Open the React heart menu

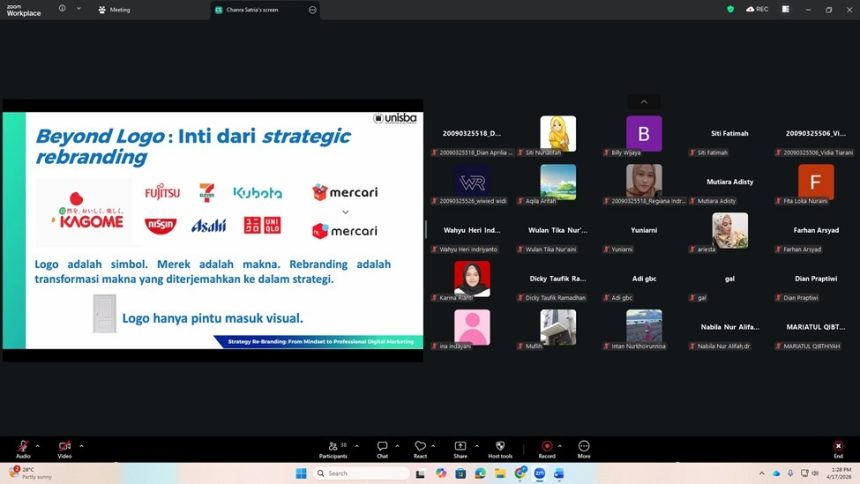420,449
